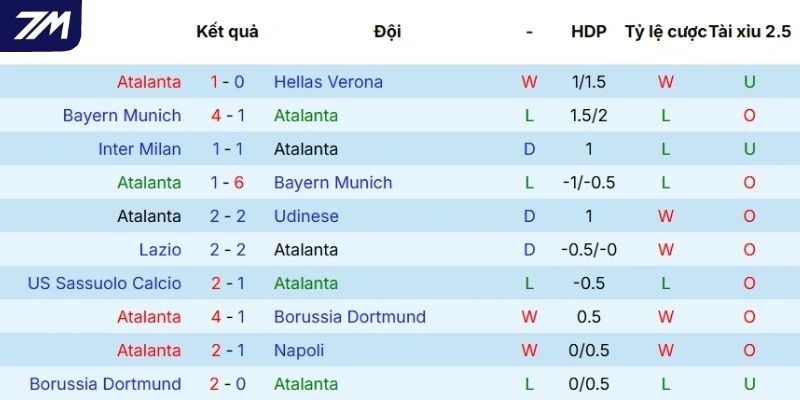Click the W result for Napoli match
The width and height of the screenshot is (800, 400).
pos(530,351)
